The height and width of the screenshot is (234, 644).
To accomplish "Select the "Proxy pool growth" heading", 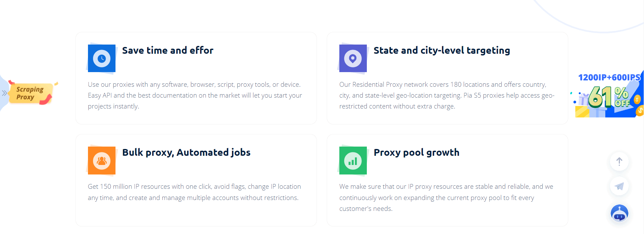I will pyautogui.click(x=416, y=152).
